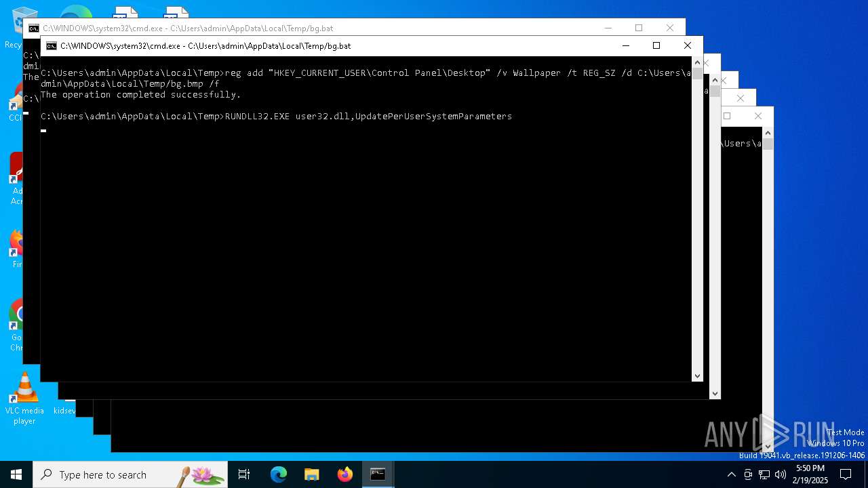Minimize the second cmd.exe window behind

point(608,28)
